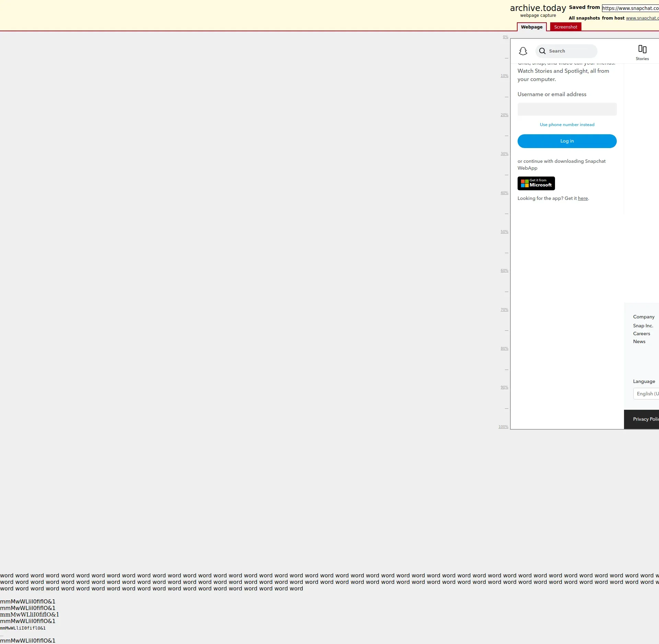Open the News footer link
Screen dimensions: 659x644
(x=639, y=341)
